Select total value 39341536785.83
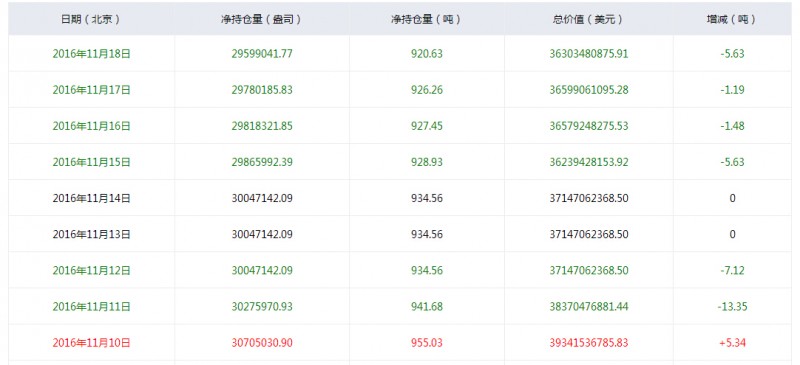The height and width of the screenshot is (365, 800). tap(589, 343)
